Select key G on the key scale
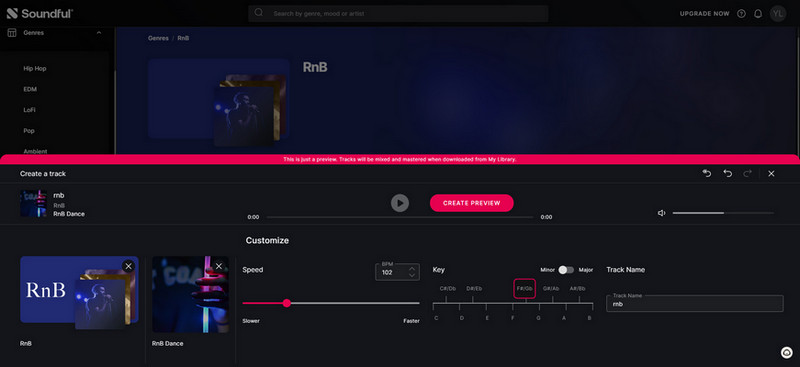800x367 pixels. click(538, 318)
